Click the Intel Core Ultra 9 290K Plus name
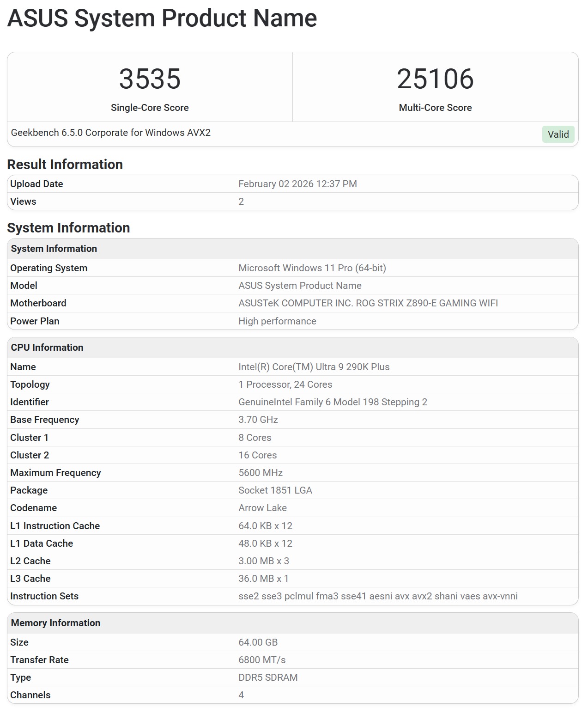 pyautogui.click(x=314, y=367)
